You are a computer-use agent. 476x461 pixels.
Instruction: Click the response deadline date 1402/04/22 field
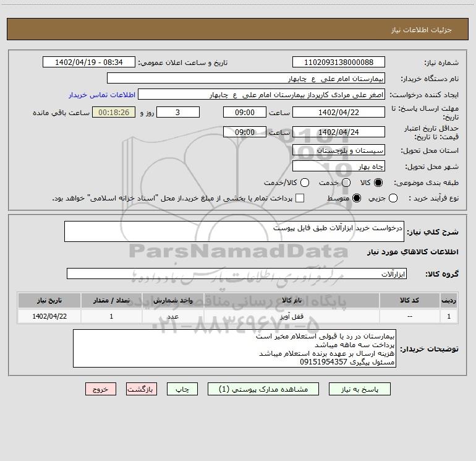point(339,112)
